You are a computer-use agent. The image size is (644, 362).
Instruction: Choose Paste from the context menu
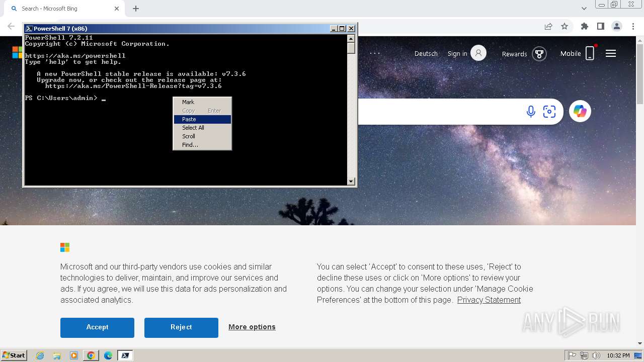[x=202, y=119]
